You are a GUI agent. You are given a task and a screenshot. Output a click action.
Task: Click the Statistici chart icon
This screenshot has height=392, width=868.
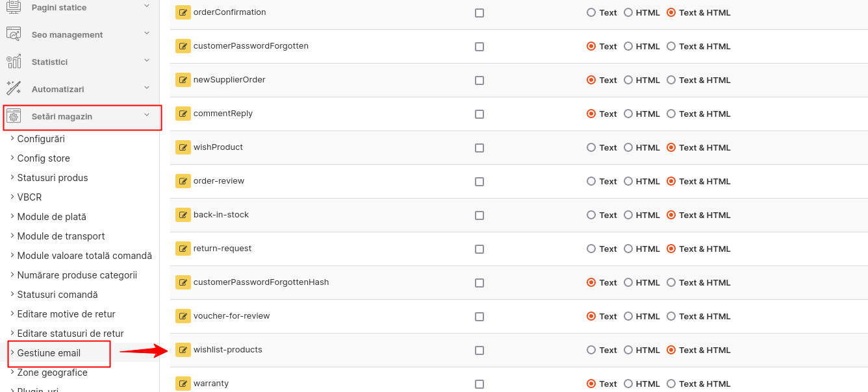point(14,62)
